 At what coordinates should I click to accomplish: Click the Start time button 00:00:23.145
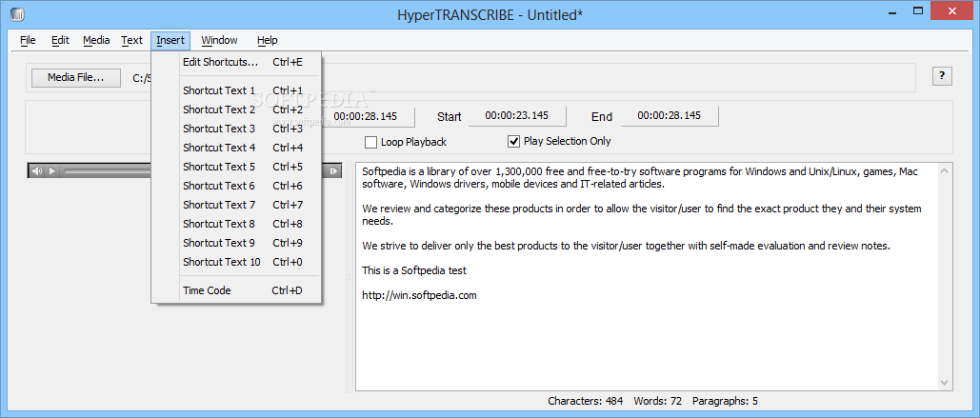point(517,115)
